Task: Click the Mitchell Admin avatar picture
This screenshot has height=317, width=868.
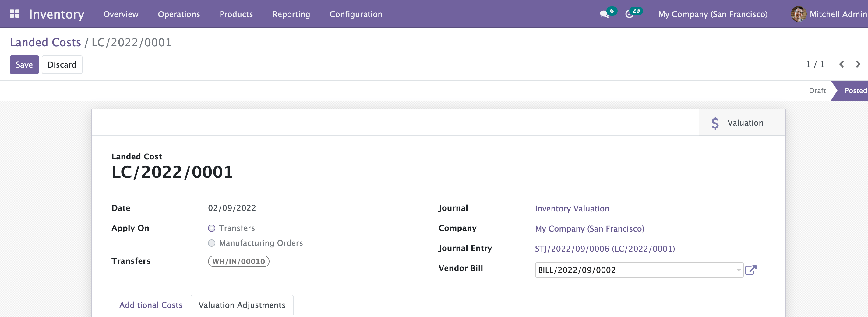Action: (798, 14)
